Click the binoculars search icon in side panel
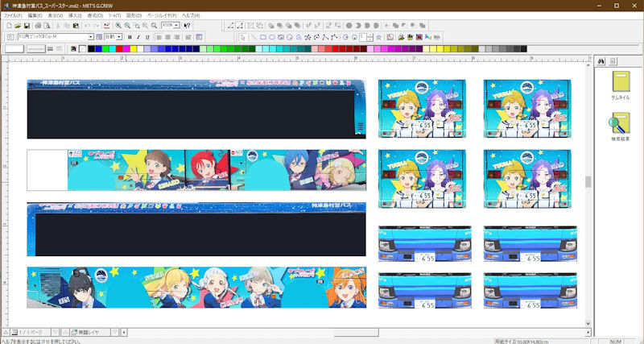The width and height of the screenshot is (644, 344). coord(601,61)
